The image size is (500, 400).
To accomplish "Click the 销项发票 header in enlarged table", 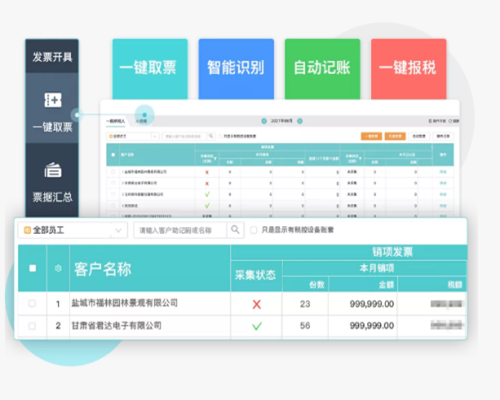I will (393, 252).
